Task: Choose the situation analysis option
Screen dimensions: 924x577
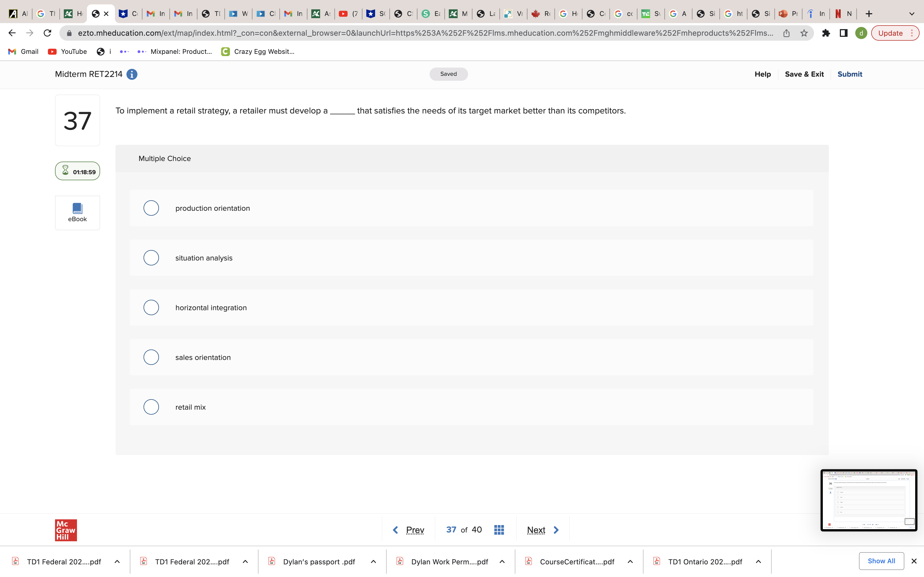Action: (x=151, y=258)
